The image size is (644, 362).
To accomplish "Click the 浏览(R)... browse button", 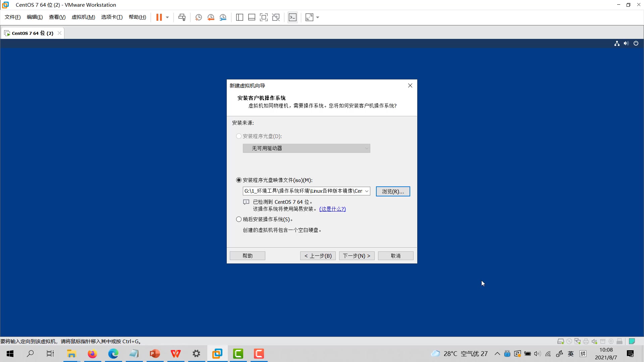I will click(x=393, y=191).
